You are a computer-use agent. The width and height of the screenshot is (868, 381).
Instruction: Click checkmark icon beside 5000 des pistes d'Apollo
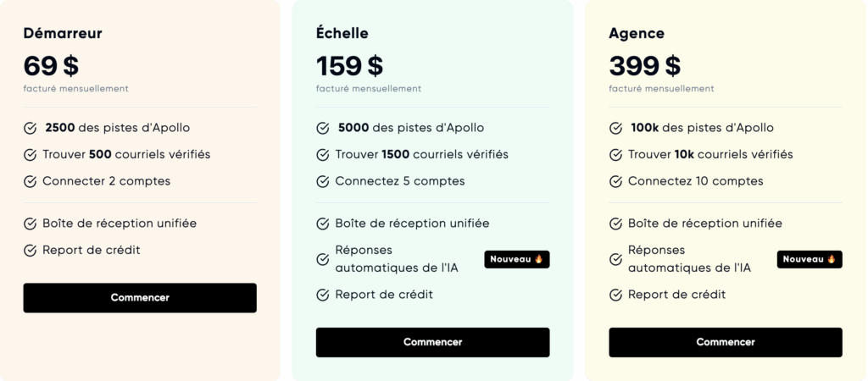[x=323, y=128]
